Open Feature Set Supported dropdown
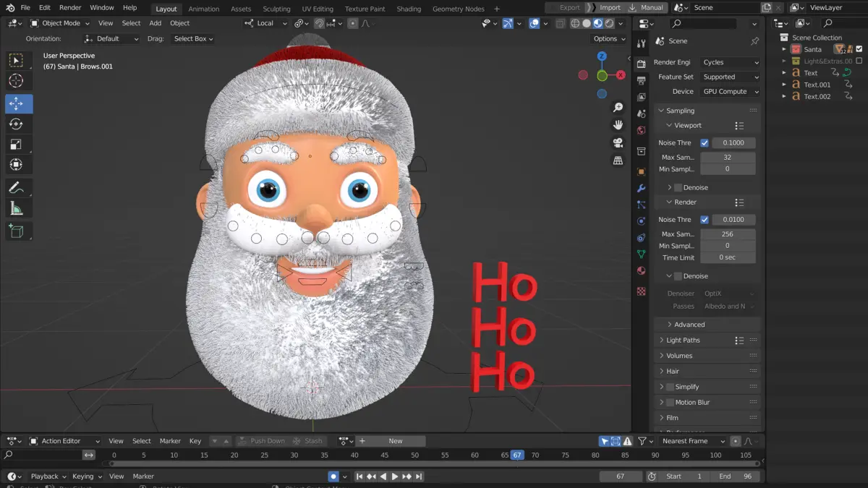 [x=730, y=77]
